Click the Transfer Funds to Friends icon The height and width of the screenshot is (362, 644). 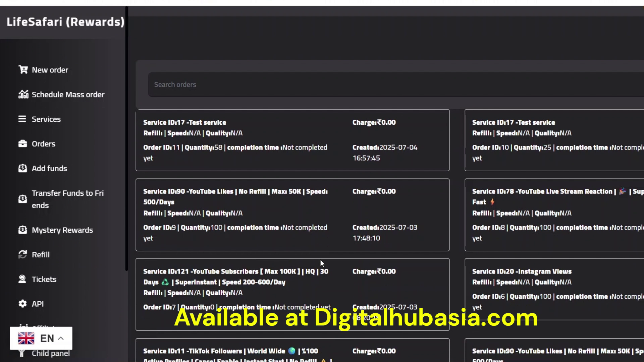click(x=22, y=199)
